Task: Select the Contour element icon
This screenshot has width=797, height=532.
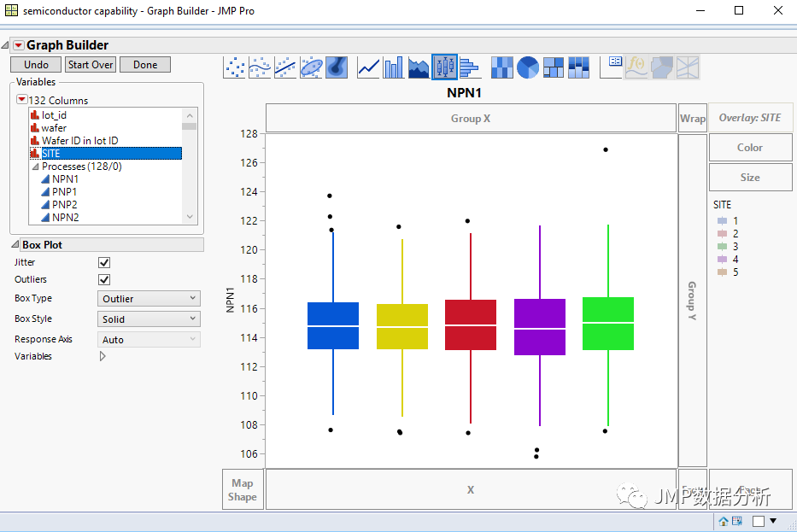Action: (x=337, y=67)
